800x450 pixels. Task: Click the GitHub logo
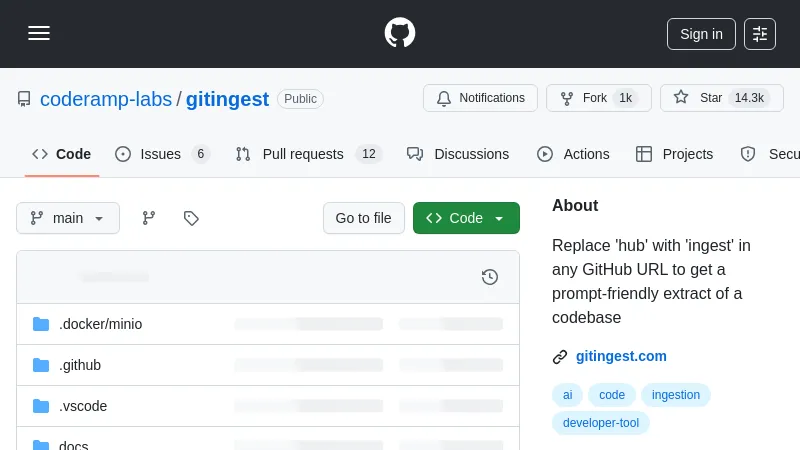pos(400,33)
